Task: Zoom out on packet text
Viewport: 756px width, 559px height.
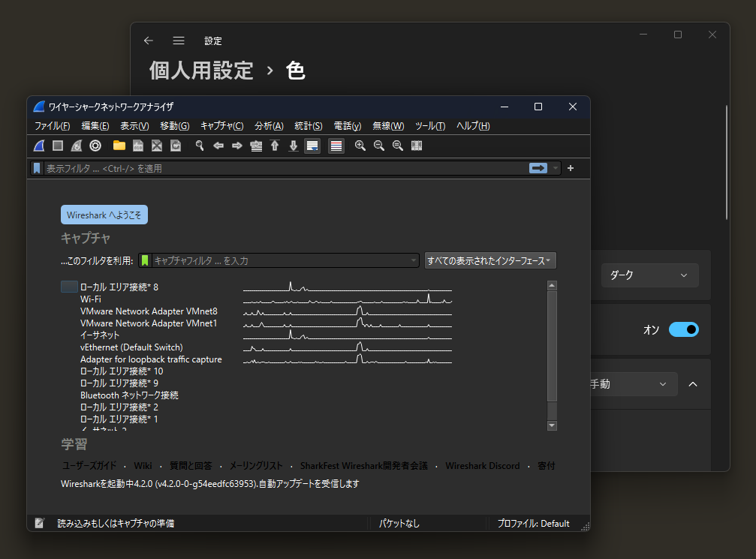Action: [x=379, y=146]
